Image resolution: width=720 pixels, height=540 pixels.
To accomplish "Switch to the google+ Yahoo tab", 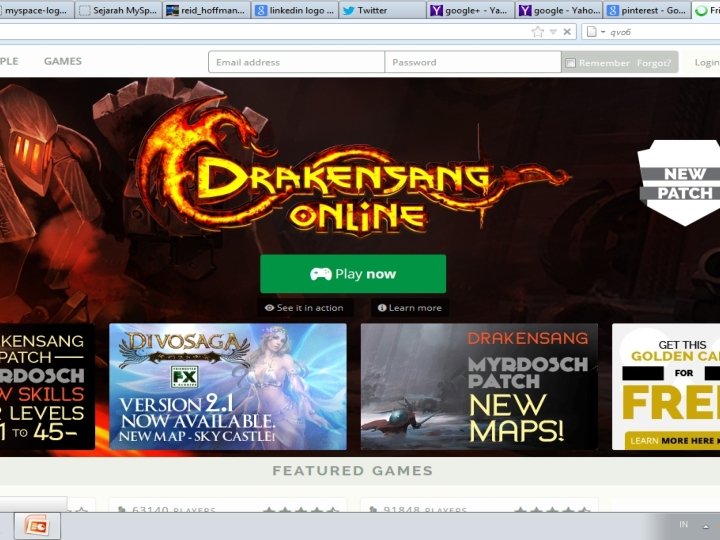I will [471, 10].
